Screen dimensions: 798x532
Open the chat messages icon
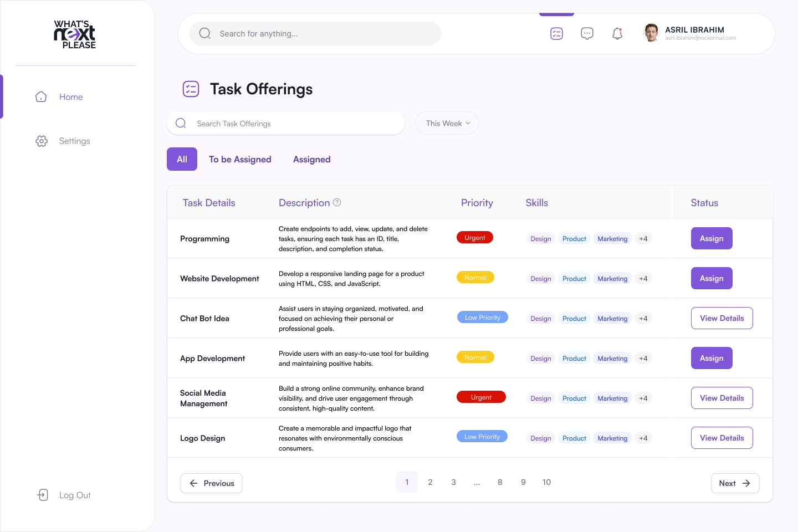coord(587,34)
